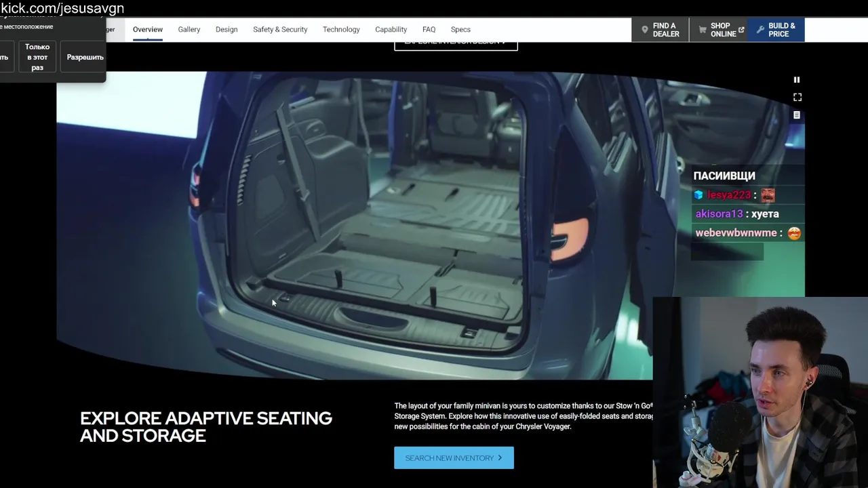The image size is (868, 488).
Task: Click the Build & Price wrench icon
Action: pos(760,30)
